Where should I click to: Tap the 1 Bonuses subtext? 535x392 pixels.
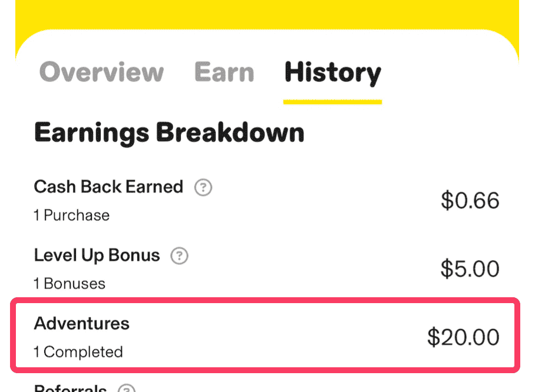[x=70, y=284]
